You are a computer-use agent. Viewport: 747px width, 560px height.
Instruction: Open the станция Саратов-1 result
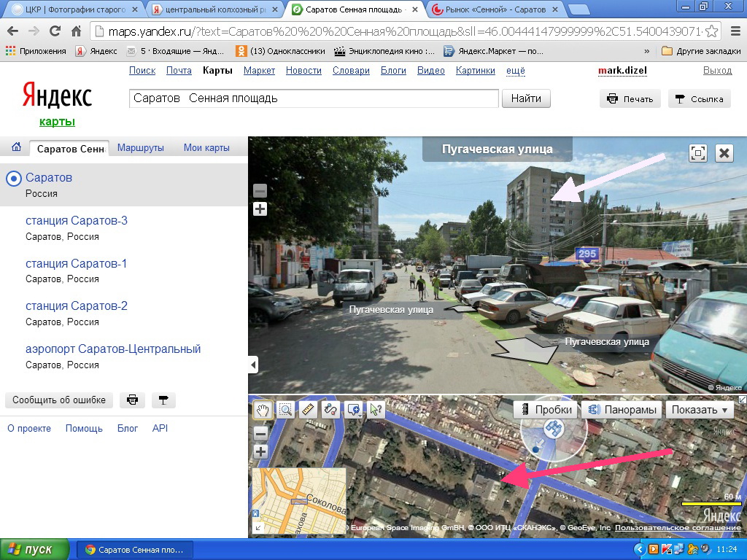[x=76, y=263]
